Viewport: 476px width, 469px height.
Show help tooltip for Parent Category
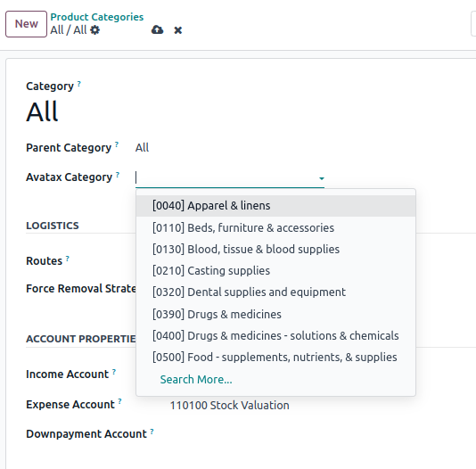[x=117, y=144]
